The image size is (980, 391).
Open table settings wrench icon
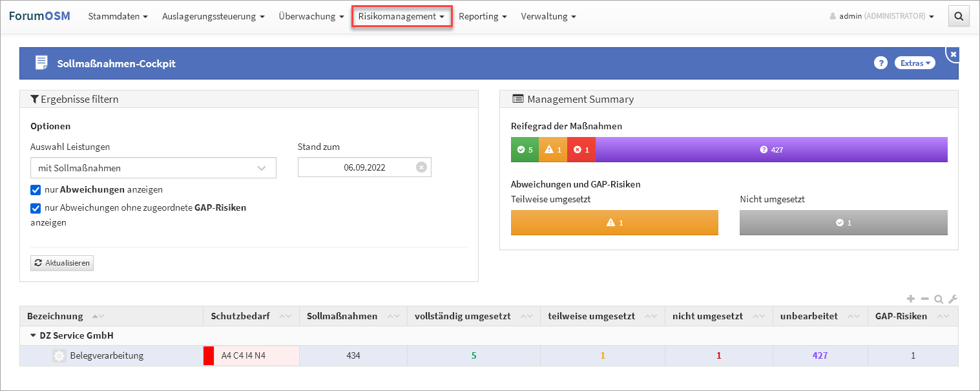point(952,299)
